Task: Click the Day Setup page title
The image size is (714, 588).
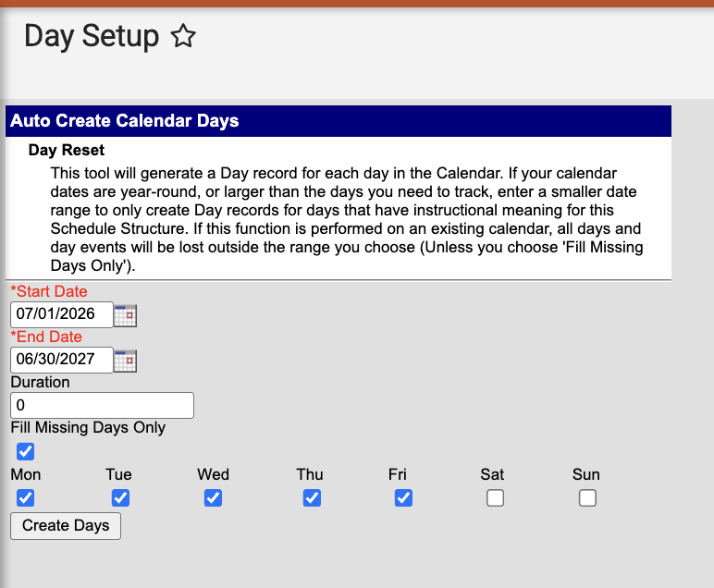Action: pyautogui.click(x=92, y=36)
